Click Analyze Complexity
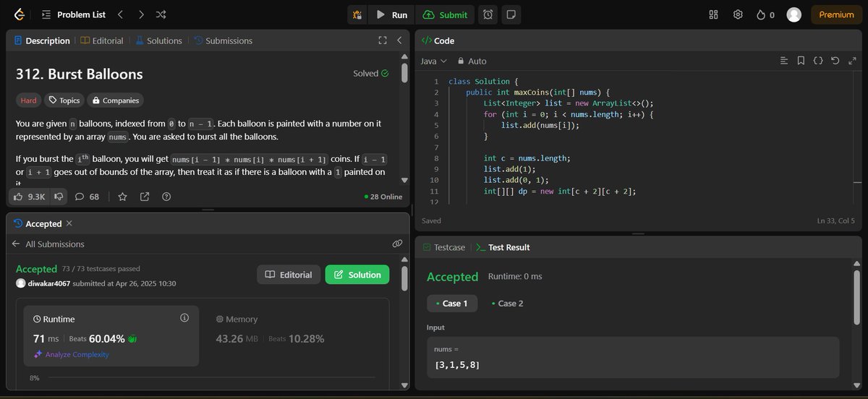Image resolution: width=868 pixels, height=399 pixels. pyautogui.click(x=71, y=354)
